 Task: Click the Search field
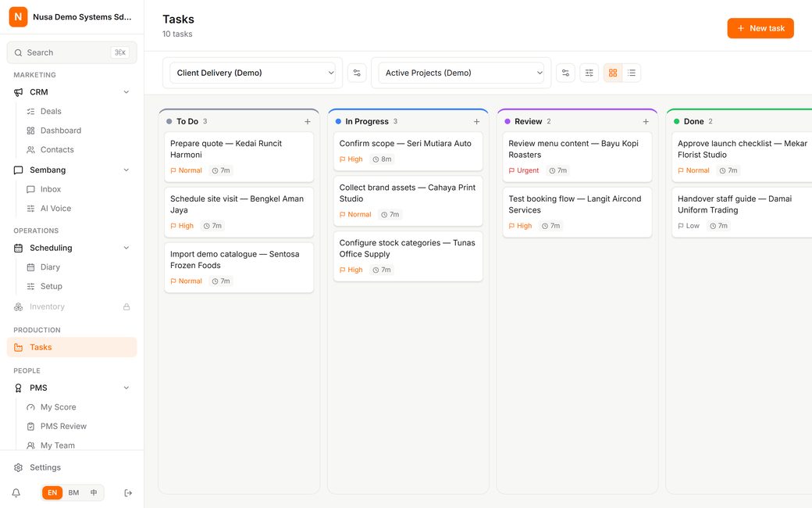click(72, 52)
